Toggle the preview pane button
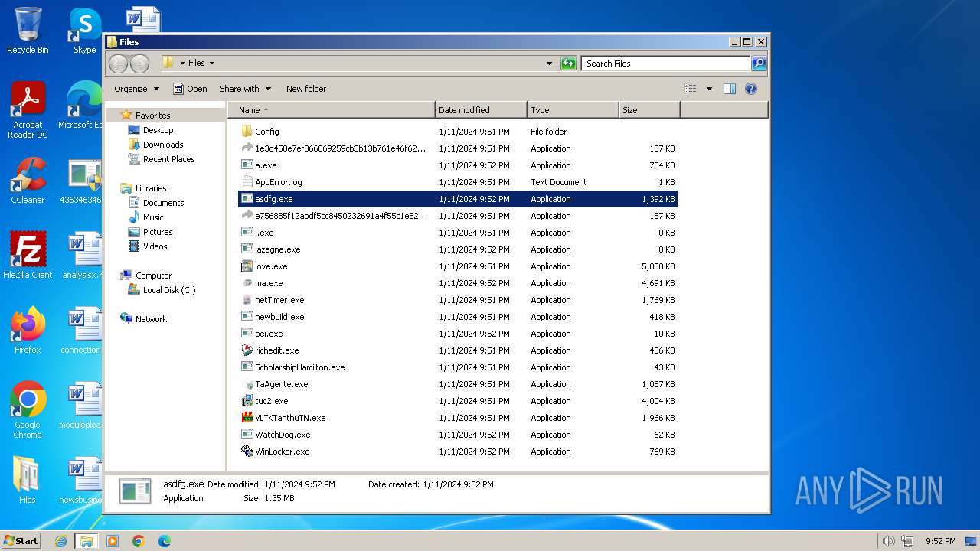Image resolution: width=980 pixels, height=551 pixels. 730,89
